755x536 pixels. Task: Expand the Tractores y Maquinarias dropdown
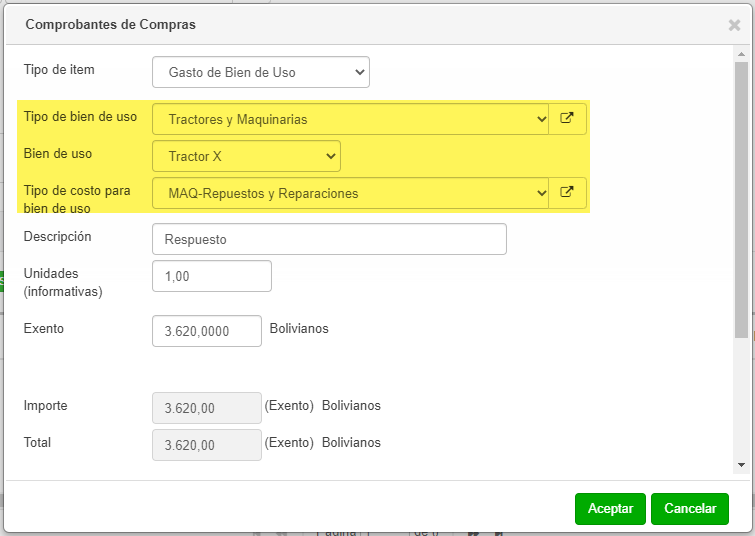point(351,119)
